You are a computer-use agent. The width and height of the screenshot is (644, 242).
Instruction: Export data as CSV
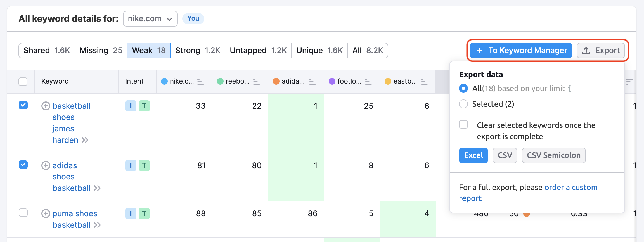tap(505, 155)
